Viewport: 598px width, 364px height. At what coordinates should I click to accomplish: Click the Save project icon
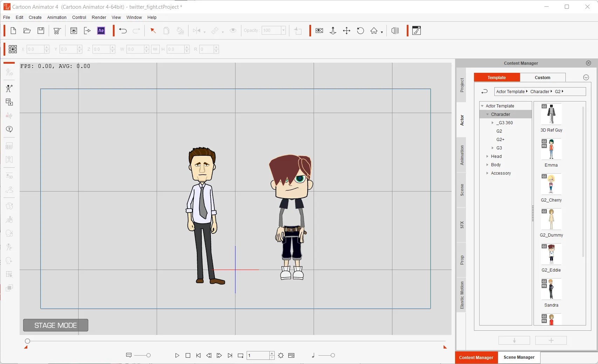tap(41, 31)
